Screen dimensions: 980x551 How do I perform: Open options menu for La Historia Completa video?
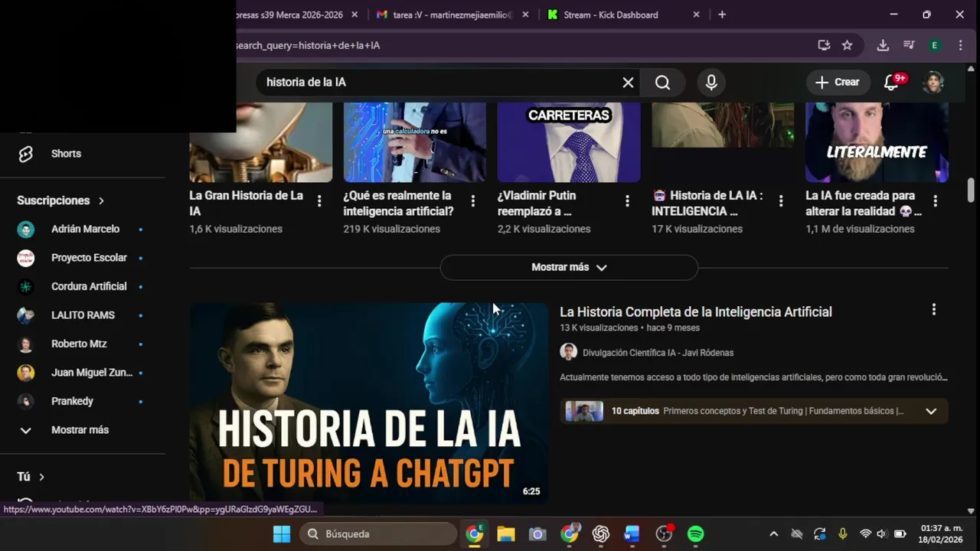[x=933, y=309]
